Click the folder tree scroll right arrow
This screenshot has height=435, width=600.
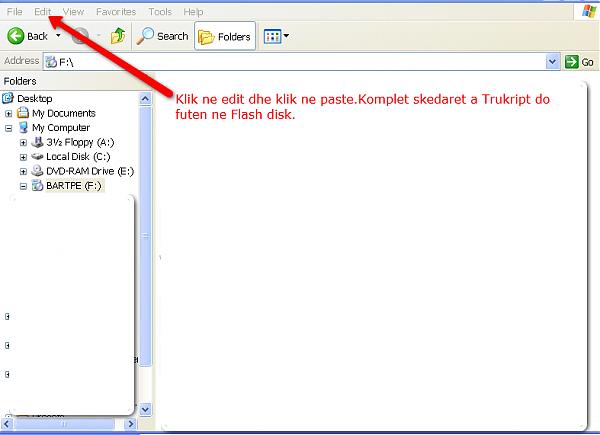(131, 424)
